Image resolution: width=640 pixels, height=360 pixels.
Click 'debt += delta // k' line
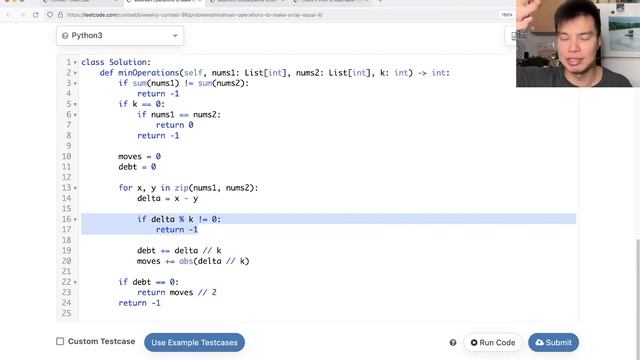179,251
